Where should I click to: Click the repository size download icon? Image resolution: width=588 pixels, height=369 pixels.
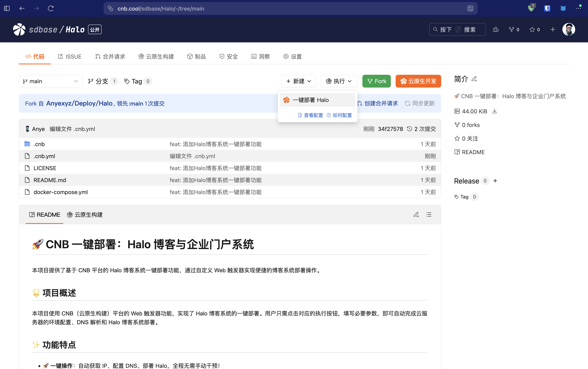click(x=494, y=111)
